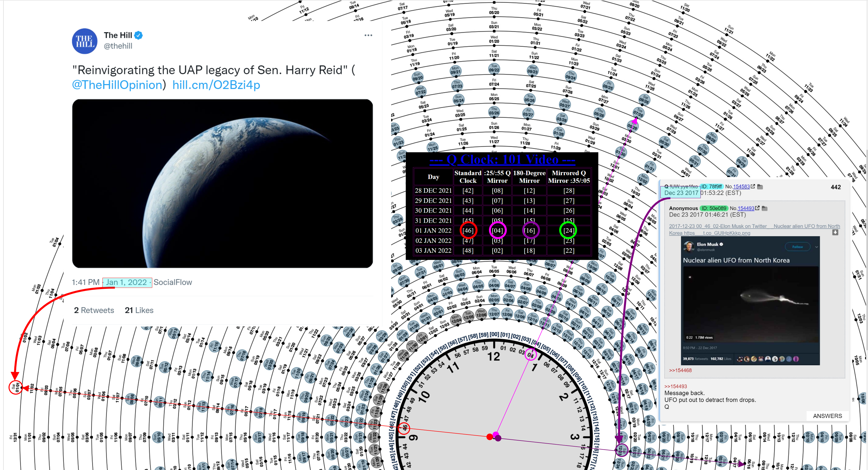Open Q Clock: 101 Video title link
The height and width of the screenshot is (470, 868).
[x=502, y=159]
